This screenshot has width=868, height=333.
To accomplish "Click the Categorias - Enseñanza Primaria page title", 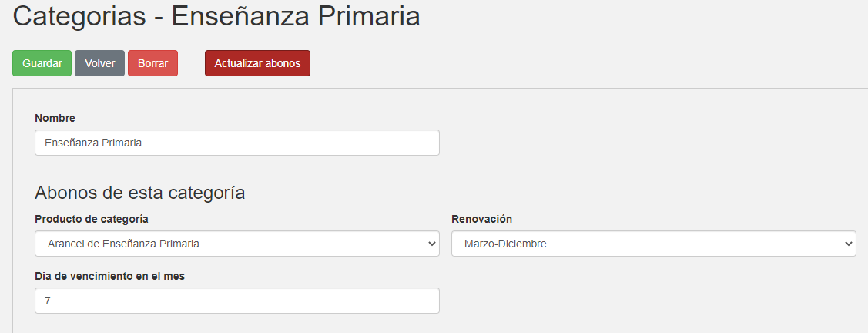I will coord(216,17).
